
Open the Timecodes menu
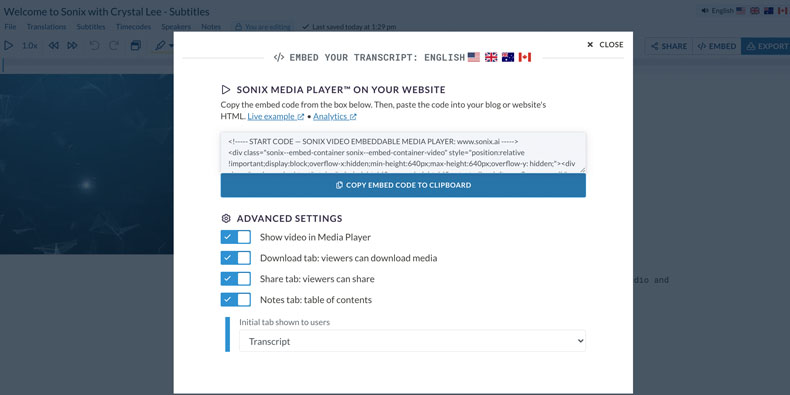(134, 27)
